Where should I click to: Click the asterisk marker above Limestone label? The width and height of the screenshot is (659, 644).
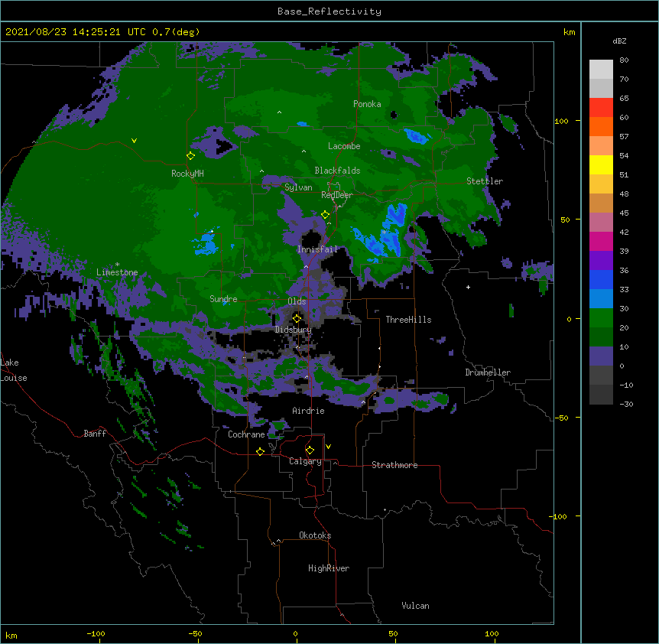click(117, 265)
